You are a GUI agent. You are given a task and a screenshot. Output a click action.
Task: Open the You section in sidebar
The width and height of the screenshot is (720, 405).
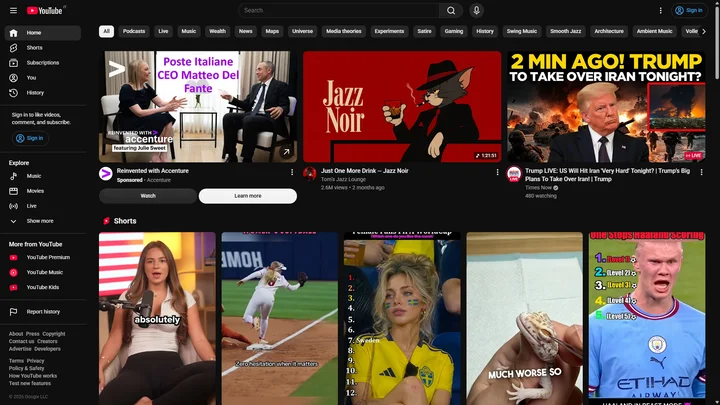(x=43, y=78)
